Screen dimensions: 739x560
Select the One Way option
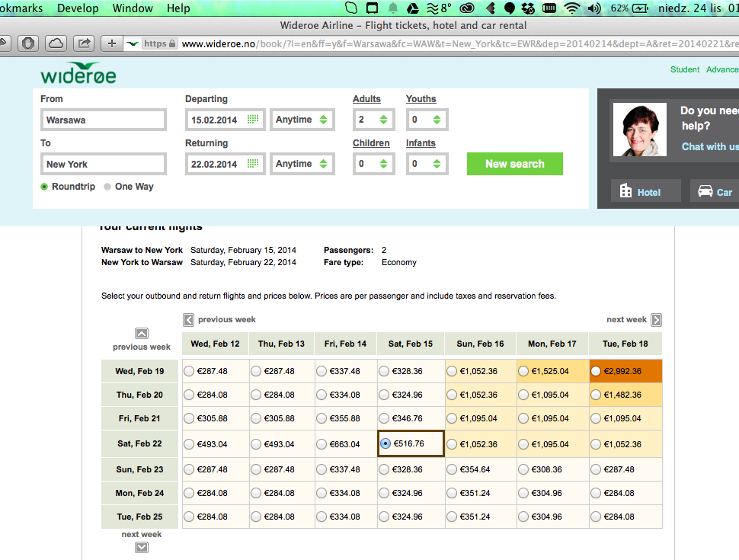pyautogui.click(x=107, y=187)
